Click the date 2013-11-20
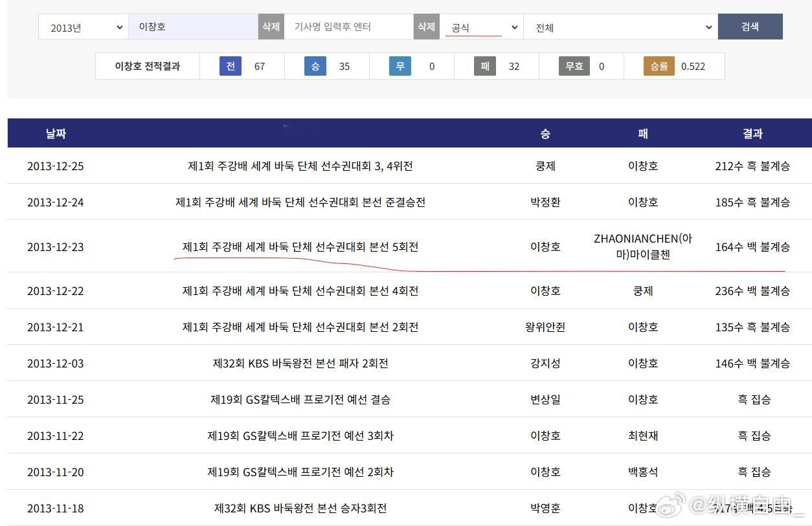Image resolution: width=812 pixels, height=526 pixels. click(x=56, y=472)
